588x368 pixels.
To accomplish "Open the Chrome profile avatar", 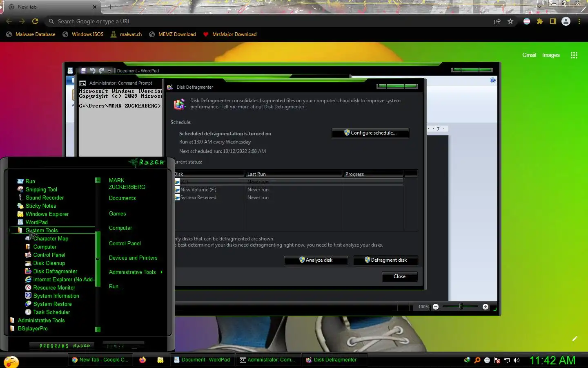I will pyautogui.click(x=566, y=21).
